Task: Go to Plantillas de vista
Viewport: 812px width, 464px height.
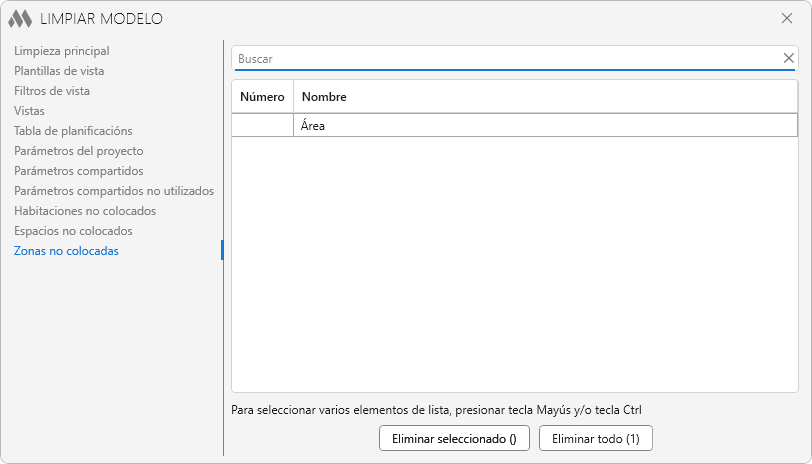Action: tap(59, 71)
